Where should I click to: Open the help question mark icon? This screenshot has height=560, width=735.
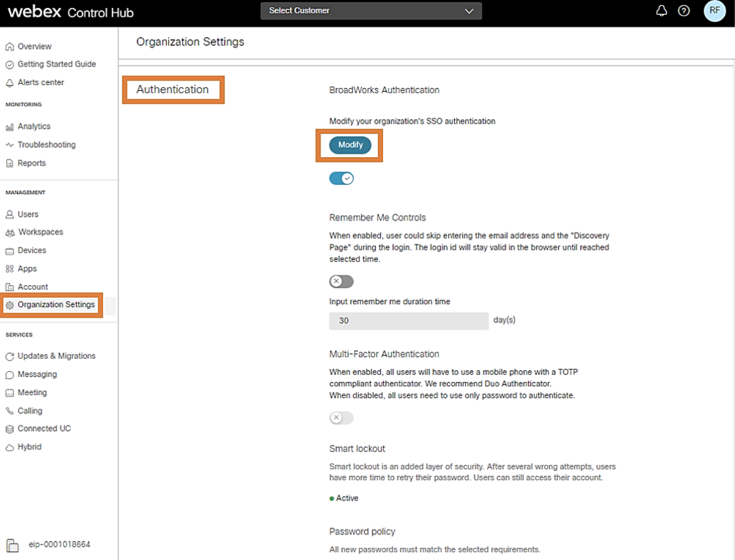pos(684,10)
